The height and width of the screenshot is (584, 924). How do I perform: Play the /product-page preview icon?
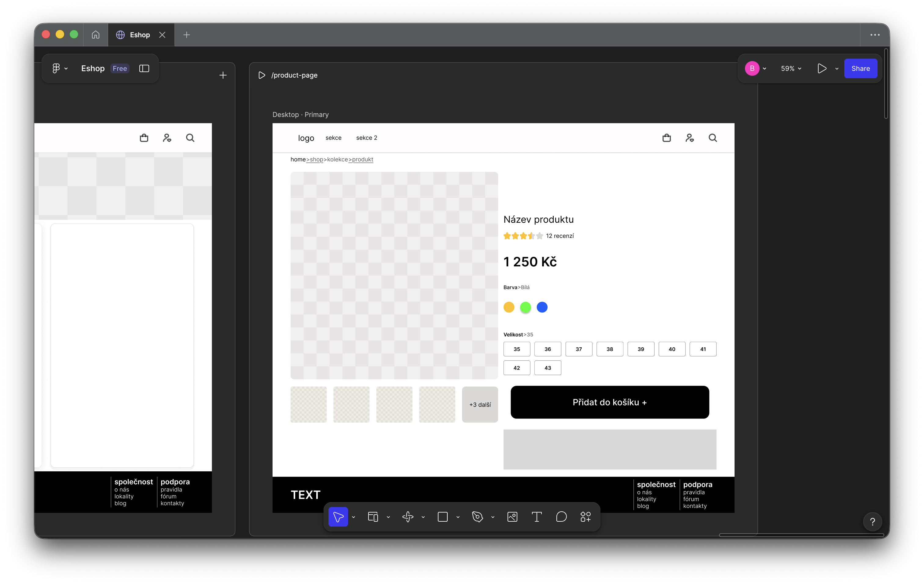click(262, 75)
